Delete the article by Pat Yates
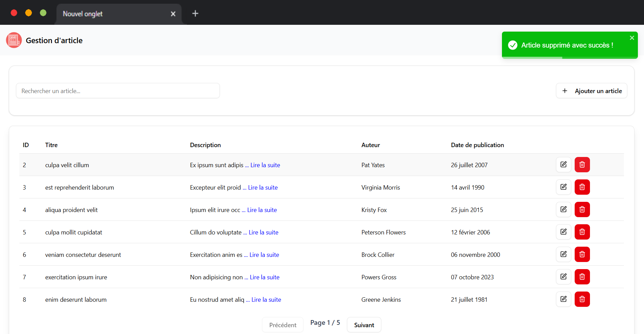 [582, 165]
